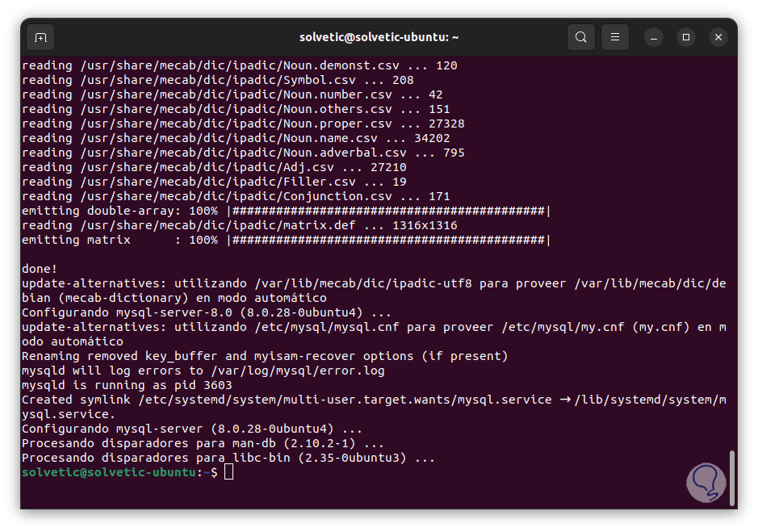
Task: Open a new terminal tab
Action: pyautogui.click(x=40, y=37)
